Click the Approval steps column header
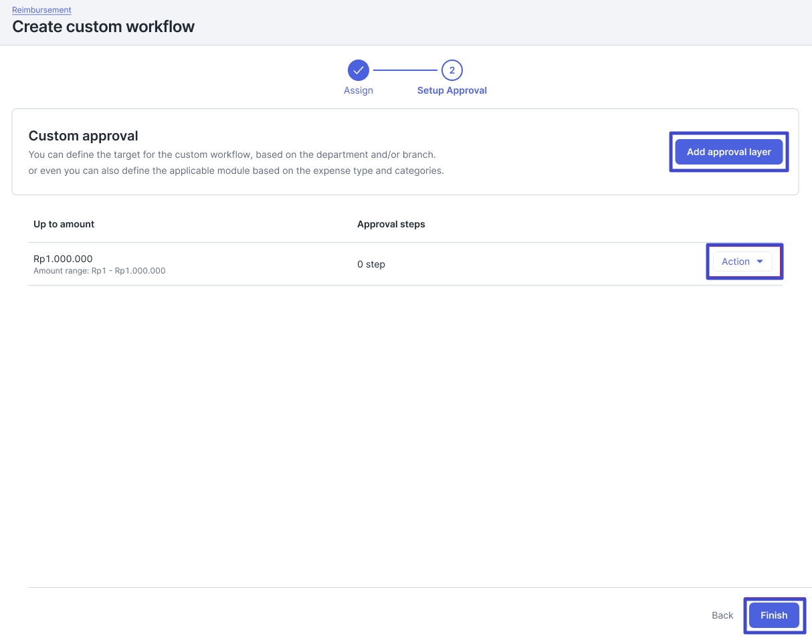Image resolution: width=812 pixels, height=644 pixels. pyautogui.click(x=391, y=224)
